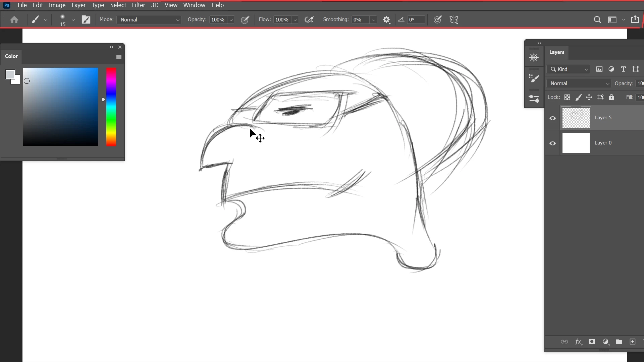
Task: Open the Window menu
Action: tap(194, 5)
